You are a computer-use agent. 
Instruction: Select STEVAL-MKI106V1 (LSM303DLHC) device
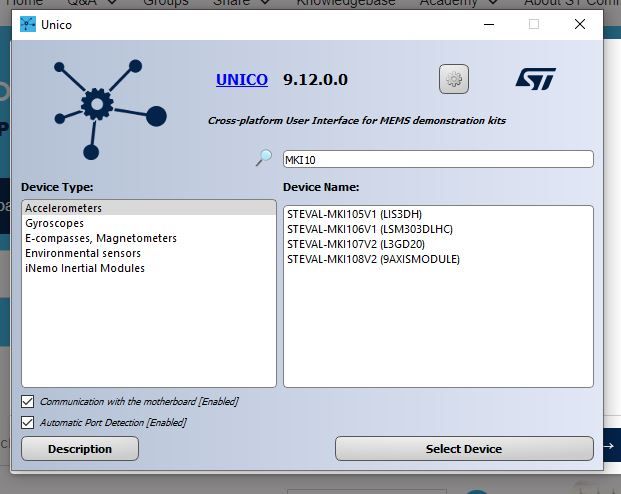pyautogui.click(x=438, y=229)
